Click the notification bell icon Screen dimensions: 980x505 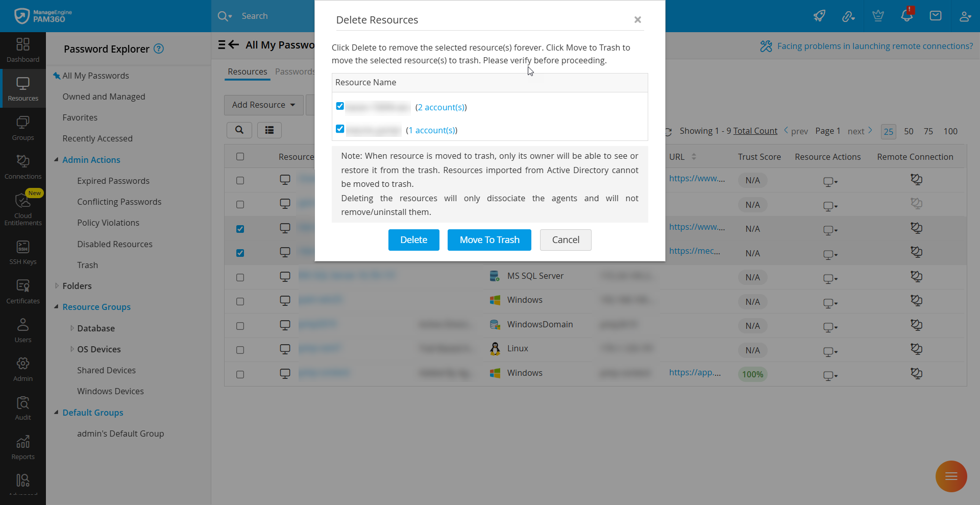[907, 15]
